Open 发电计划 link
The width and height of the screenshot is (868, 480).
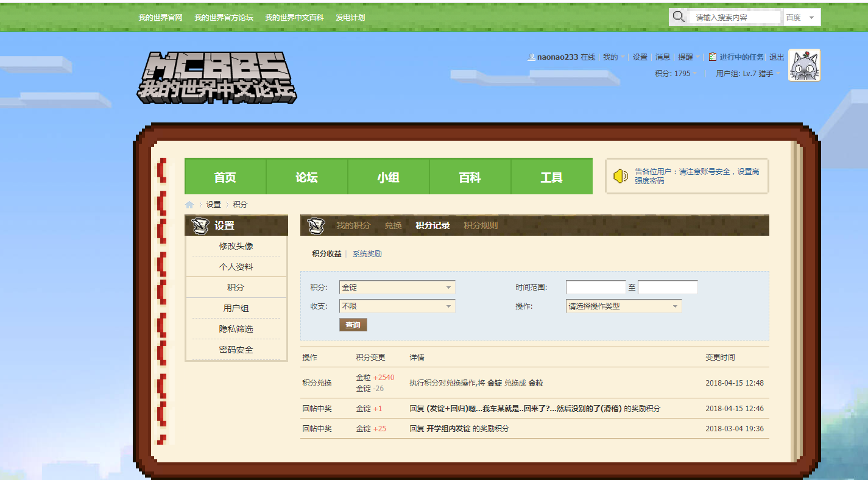click(350, 18)
